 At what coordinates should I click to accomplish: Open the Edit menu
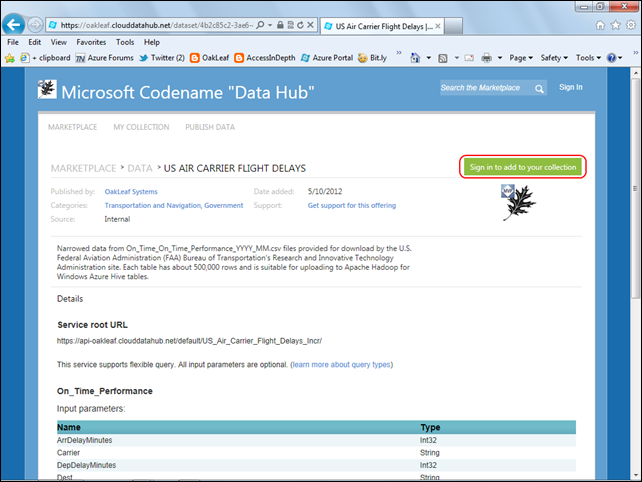click(34, 42)
